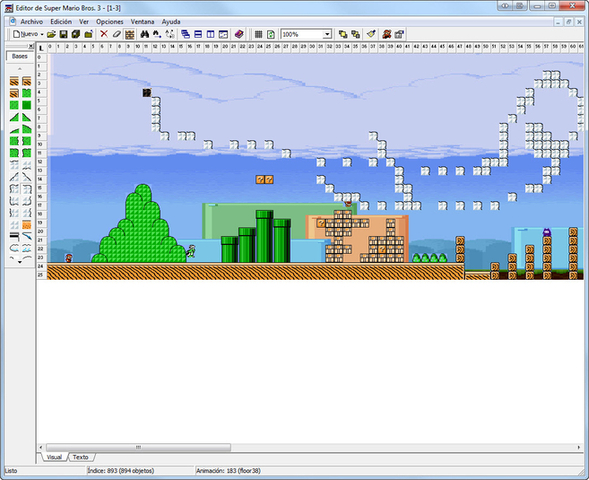Pick the dark solid green tile
Viewport: 589px width, 480px height.
(x=26, y=105)
